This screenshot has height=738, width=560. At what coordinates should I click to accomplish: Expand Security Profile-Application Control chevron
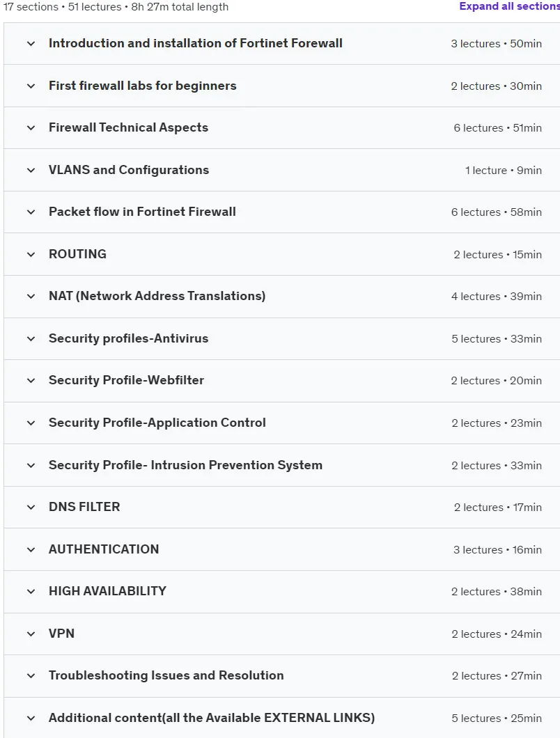tap(31, 423)
